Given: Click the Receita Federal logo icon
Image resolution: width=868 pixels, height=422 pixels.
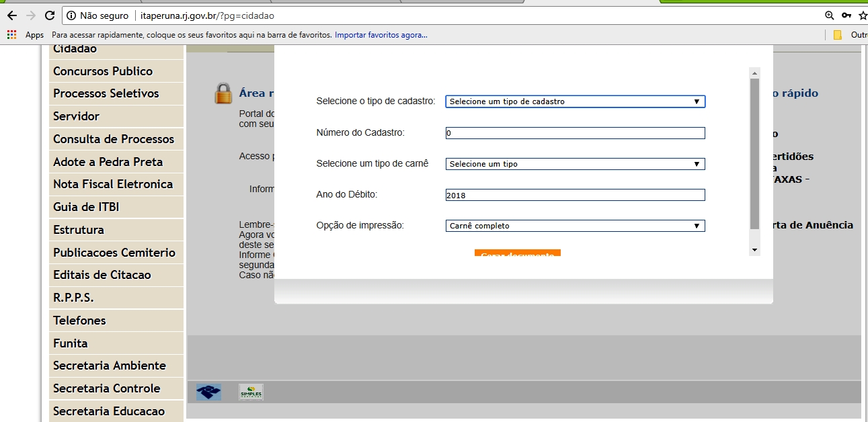Looking at the screenshot, I should coord(208,392).
